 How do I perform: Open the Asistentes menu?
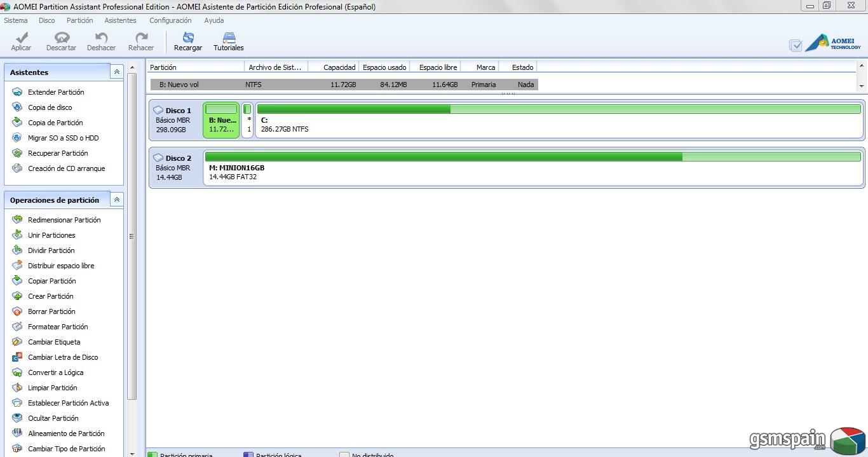121,20
